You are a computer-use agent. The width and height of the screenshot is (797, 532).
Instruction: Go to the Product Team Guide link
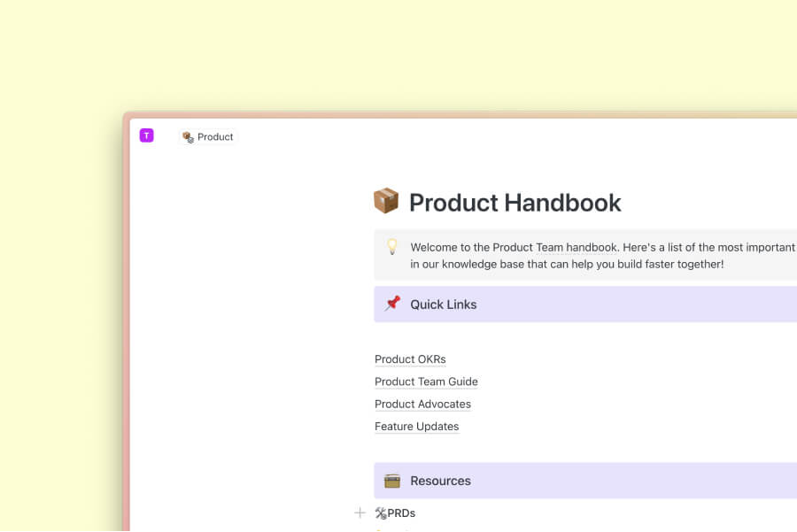[x=426, y=382]
